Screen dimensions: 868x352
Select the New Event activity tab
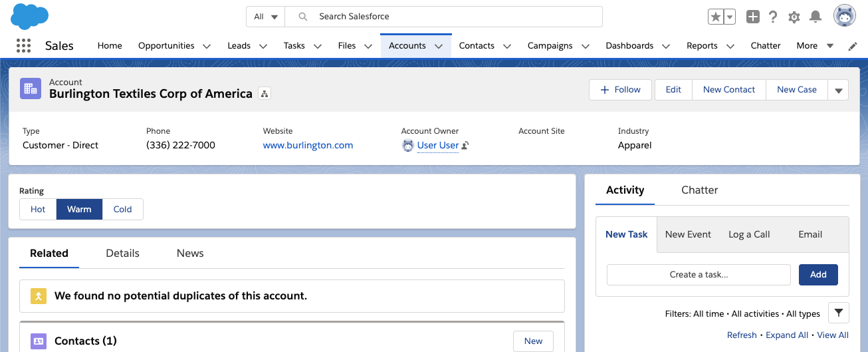[688, 234]
